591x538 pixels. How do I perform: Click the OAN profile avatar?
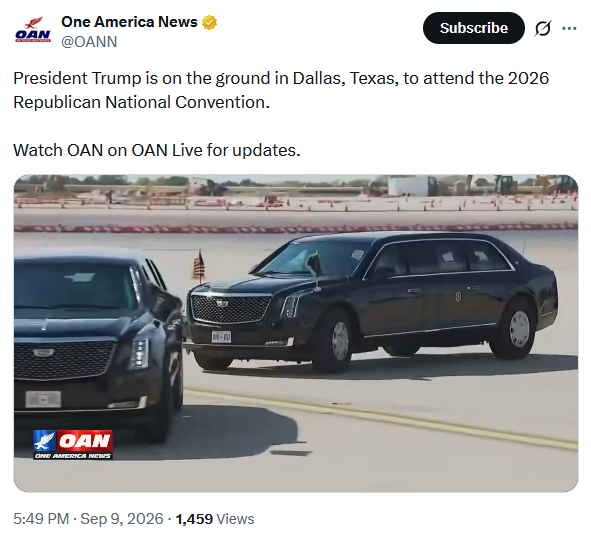[x=33, y=31]
